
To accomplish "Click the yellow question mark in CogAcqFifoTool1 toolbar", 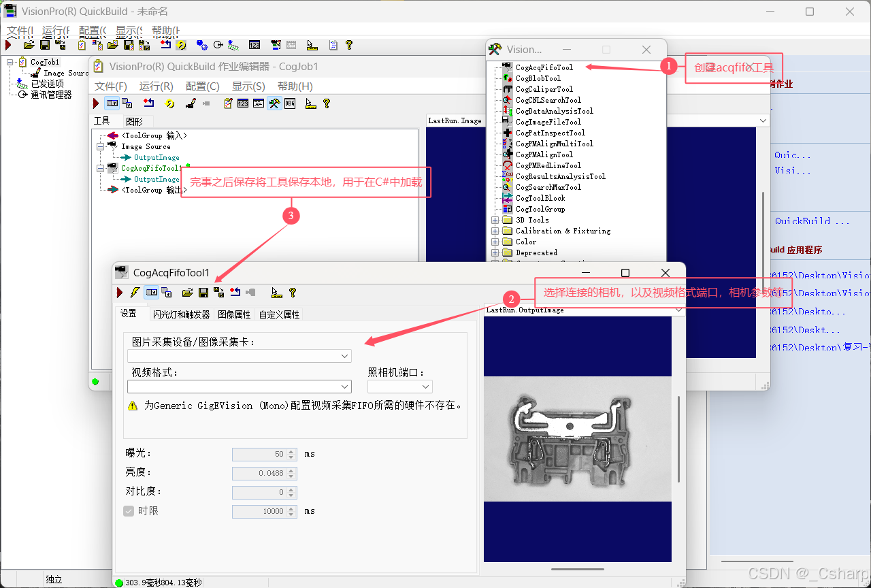I will pos(293,293).
